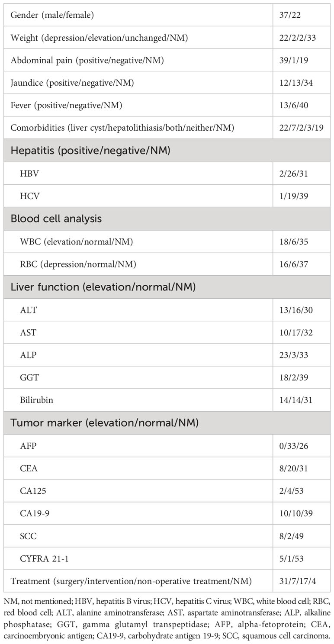Image resolution: width=334 pixels, height=644 pixels.
Task: Click the Jaundice value 12/13/34
Action: click(x=294, y=83)
